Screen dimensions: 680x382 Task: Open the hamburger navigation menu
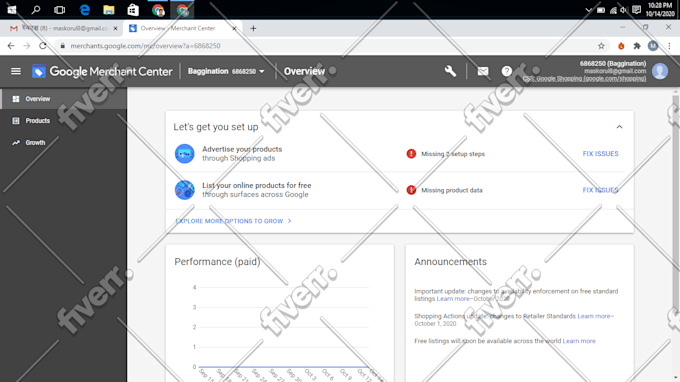(x=16, y=71)
